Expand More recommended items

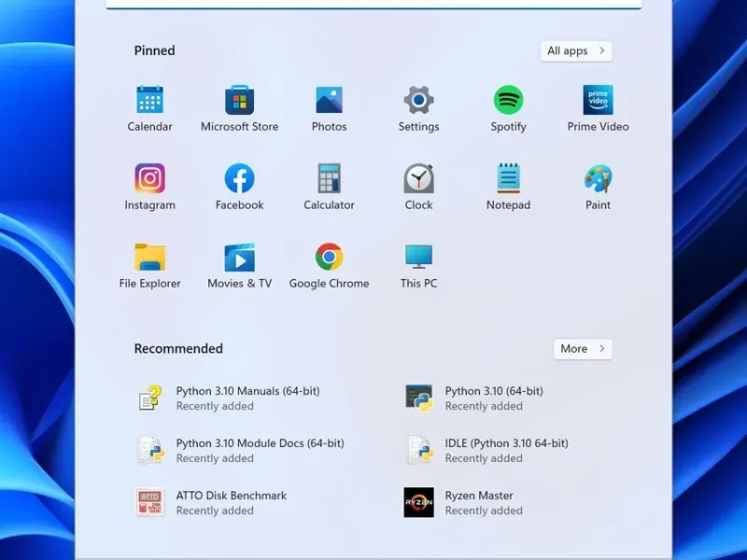pos(583,348)
